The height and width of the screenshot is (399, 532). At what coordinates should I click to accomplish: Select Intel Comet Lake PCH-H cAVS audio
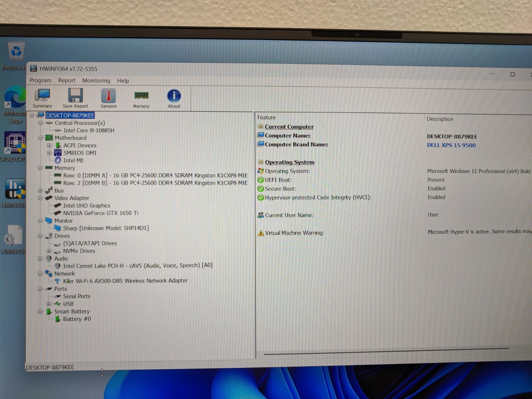(138, 266)
